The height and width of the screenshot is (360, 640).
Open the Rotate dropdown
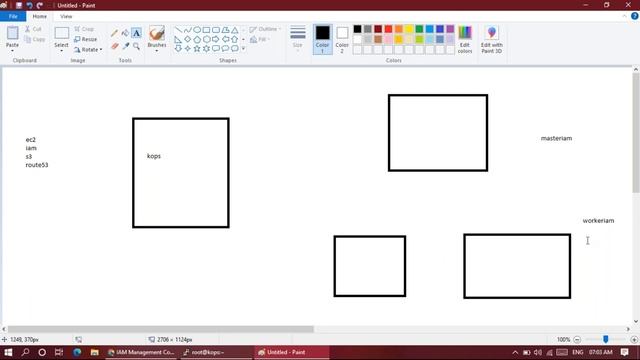pos(88,49)
